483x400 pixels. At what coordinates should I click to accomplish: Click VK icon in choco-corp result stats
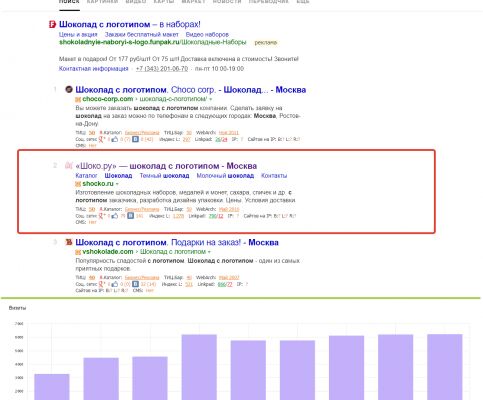point(135,139)
